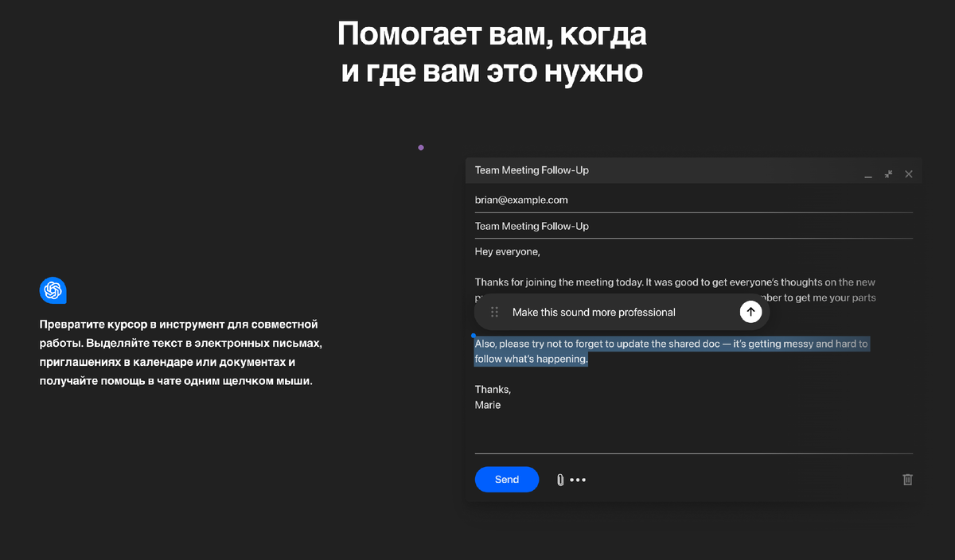This screenshot has width=955, height=560.
Task: Open more options three-dots menu
Action: point(579,480)
